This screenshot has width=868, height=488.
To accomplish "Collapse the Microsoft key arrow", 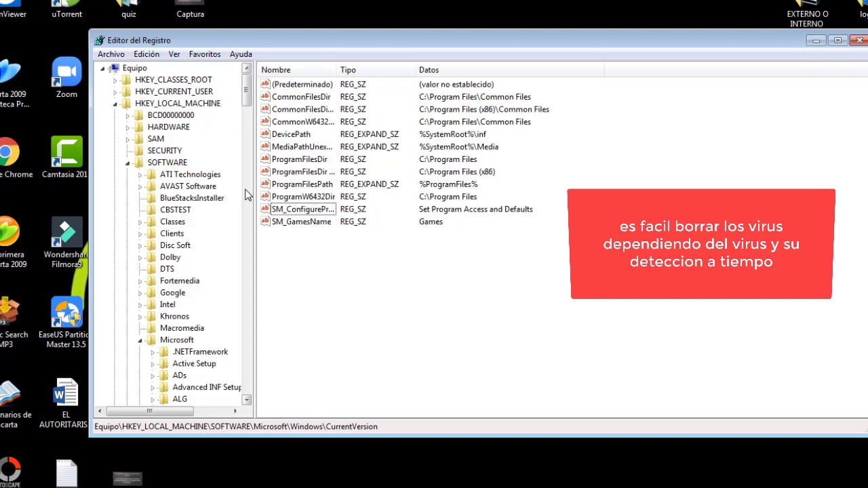I will pos(140,340).
